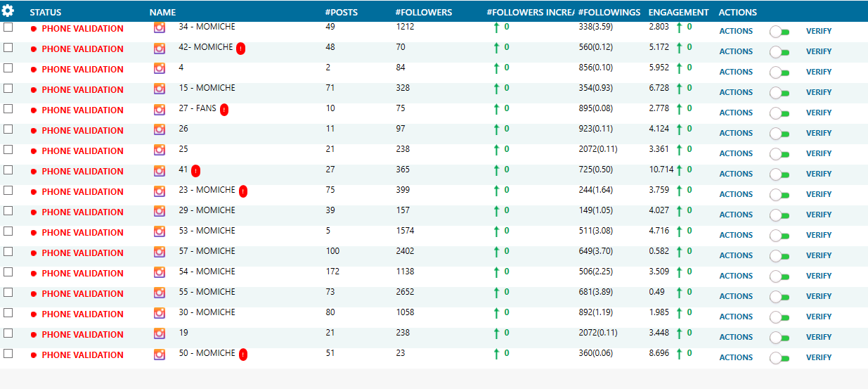The width and height of the screenshot is (868, 389).
Task: Sort by the #FOLLOWERS column header
Action: (424, 12)
